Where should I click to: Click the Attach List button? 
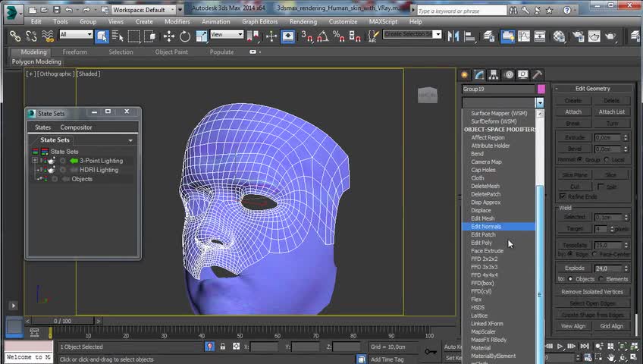pyautogui.click(x=611, y=111)
